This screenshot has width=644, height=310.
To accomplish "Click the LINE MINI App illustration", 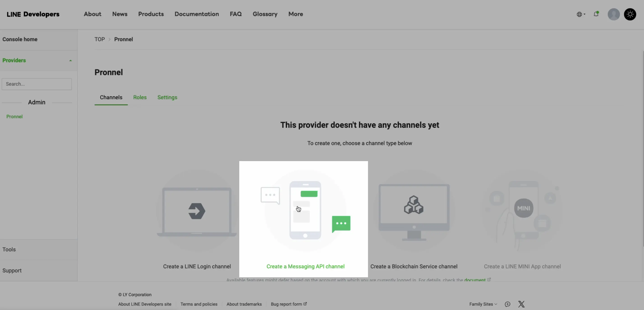I will click(x=522, y=211).
